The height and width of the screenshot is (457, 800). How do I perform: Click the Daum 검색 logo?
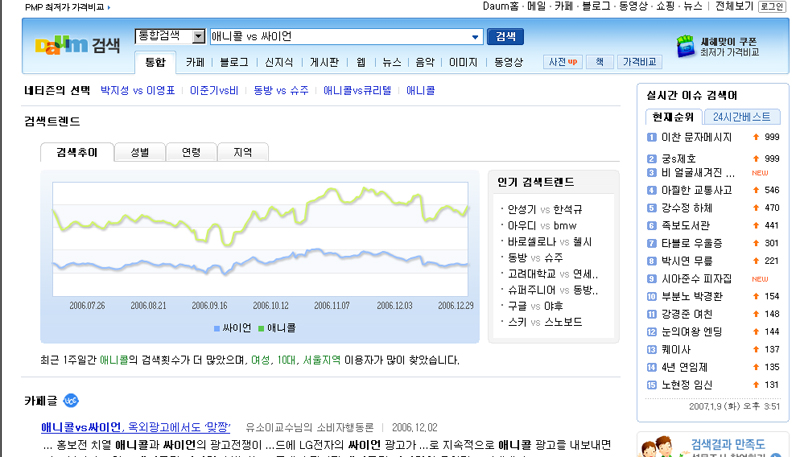pyautogui.click(x=78, y=45)
